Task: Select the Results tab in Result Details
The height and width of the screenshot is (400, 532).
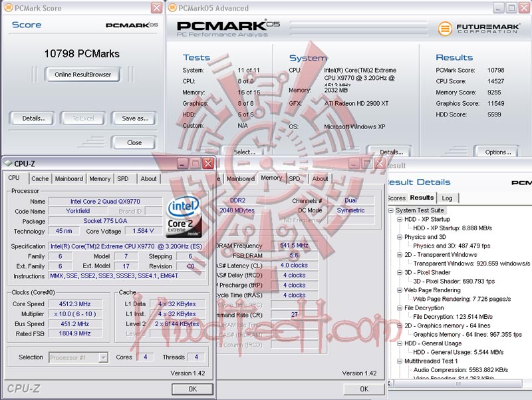Action: point(422,197)
